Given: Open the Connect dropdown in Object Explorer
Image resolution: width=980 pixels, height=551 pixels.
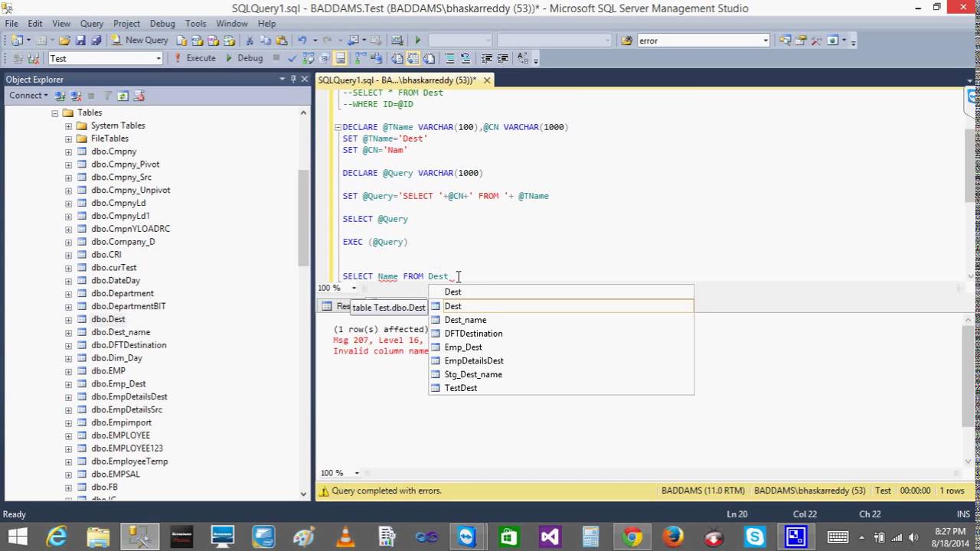Looking at the screenshot, I should tap(28, 96).
